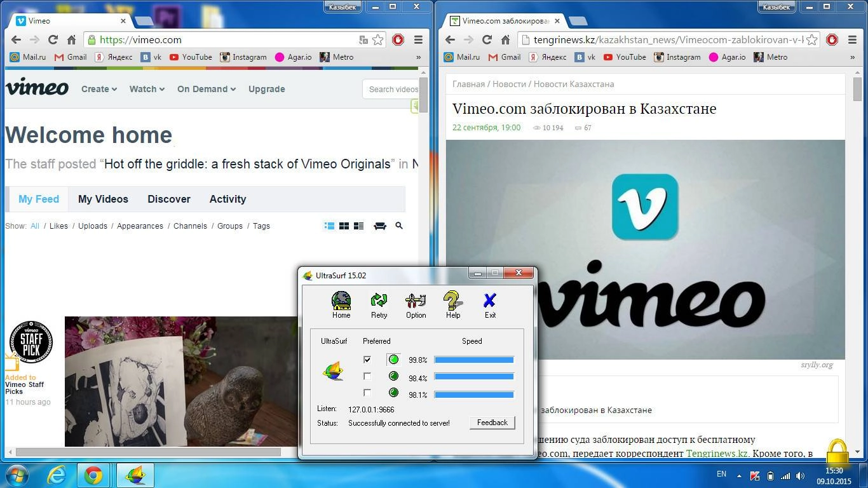Click the Главная breadcrumb link
The width and height of the screenshot is (868, 488).
tap(468, 84)
